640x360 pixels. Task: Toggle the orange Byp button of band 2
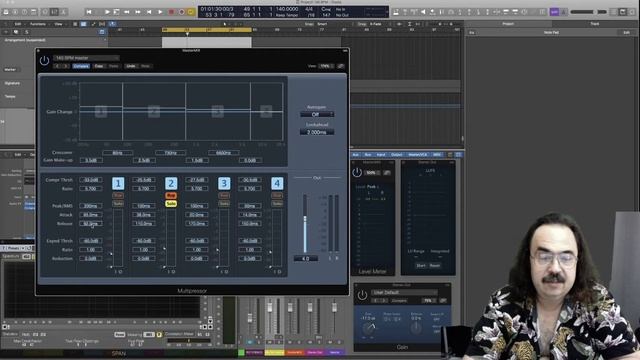pyautogui.click(x=171, y=196)
